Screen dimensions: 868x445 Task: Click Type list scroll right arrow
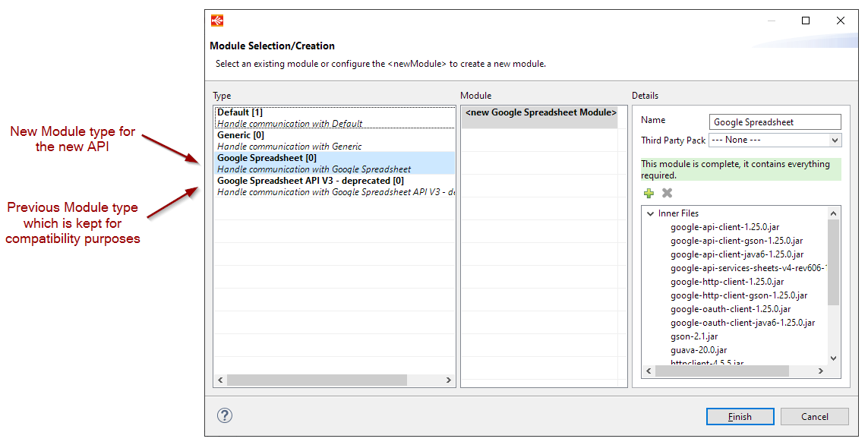click(x=448, y=380)
